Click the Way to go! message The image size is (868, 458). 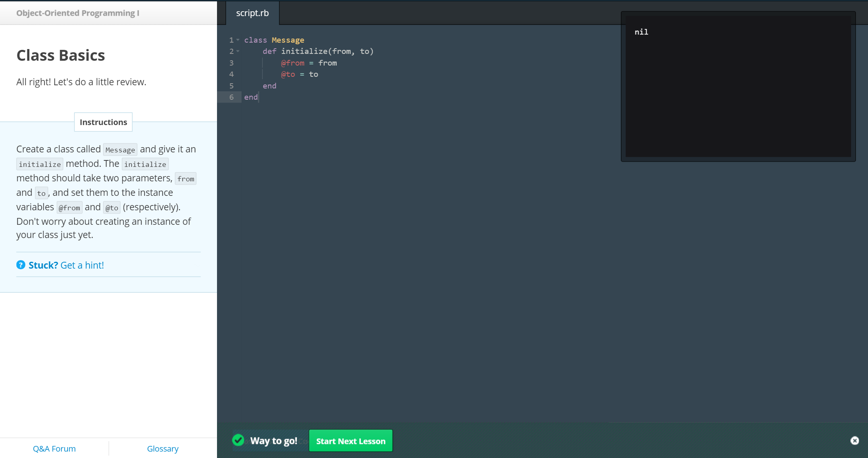pos(274,441)
